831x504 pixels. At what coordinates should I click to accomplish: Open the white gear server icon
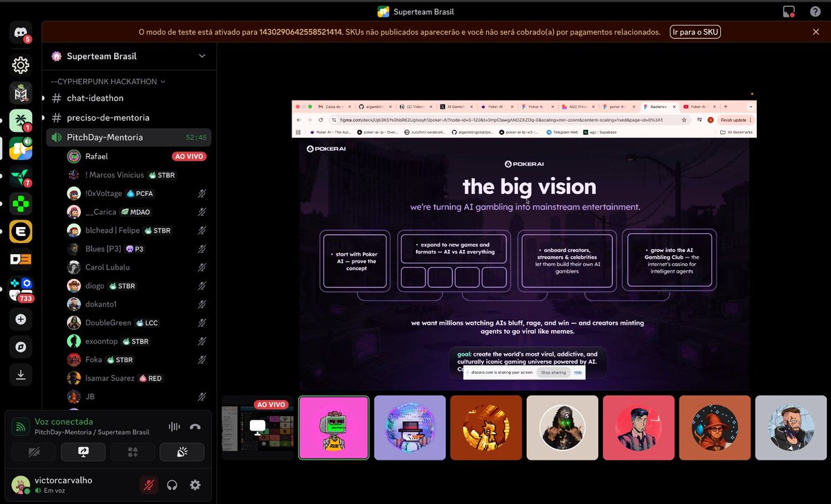coord(21,65)
